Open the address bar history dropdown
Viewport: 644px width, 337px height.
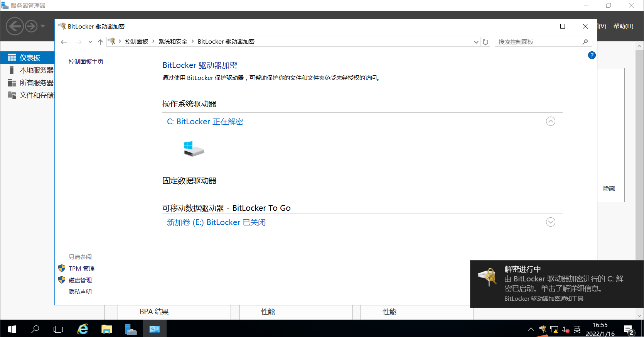pyautogui.click(x=476, y=42)
